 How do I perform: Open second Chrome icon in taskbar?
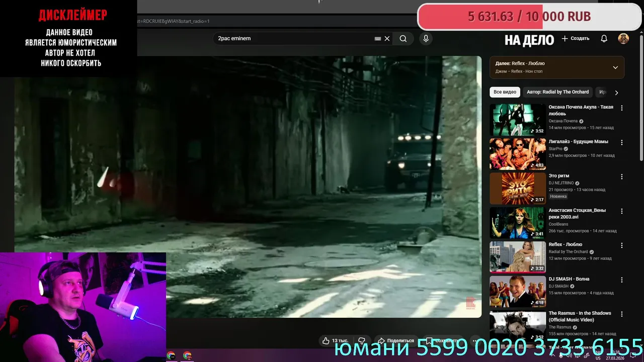187,355
